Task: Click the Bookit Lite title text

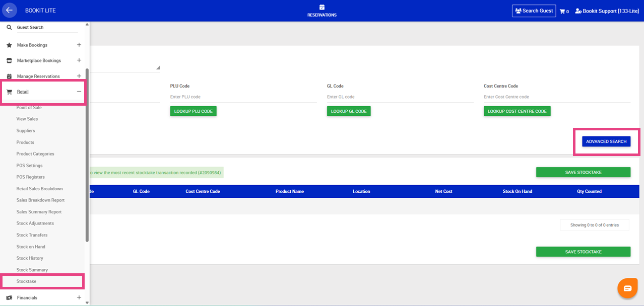Action: coord(40,11)
